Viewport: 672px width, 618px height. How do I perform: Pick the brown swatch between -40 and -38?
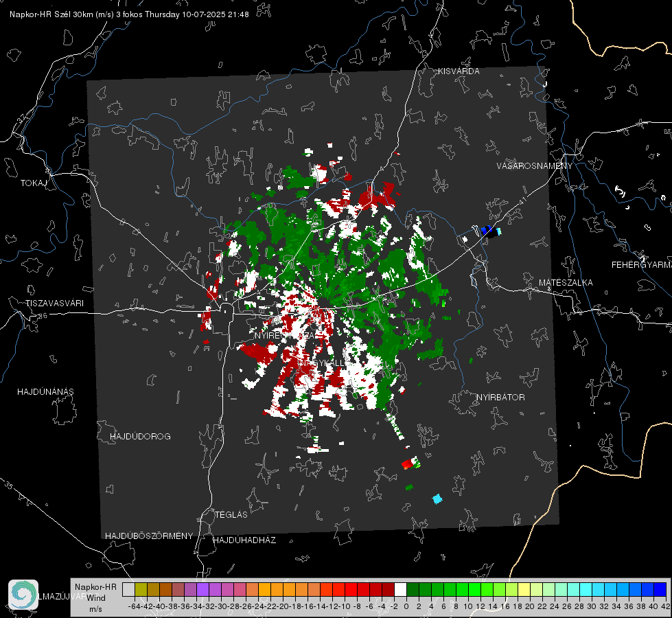coord(165,589)
